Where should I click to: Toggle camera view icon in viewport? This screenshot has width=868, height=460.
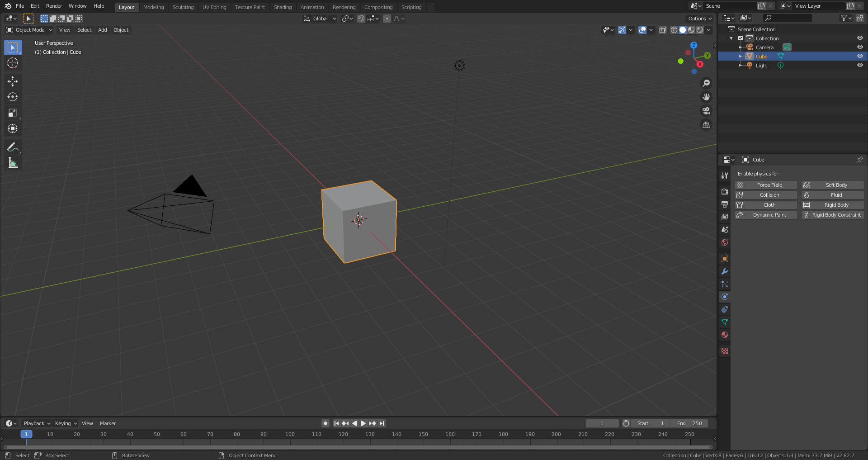click(x=706, y=111)
